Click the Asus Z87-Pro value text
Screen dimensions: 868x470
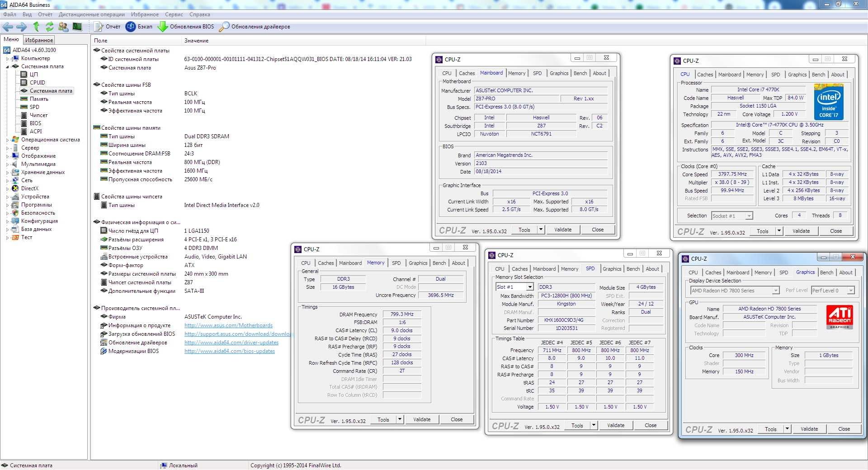tap(200, 68)
